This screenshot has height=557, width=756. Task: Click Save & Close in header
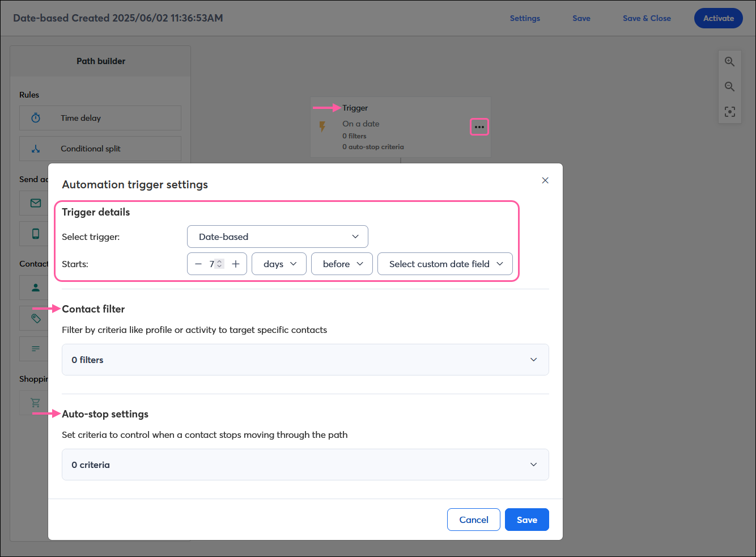pyautogui.click(x=647, y=18)
